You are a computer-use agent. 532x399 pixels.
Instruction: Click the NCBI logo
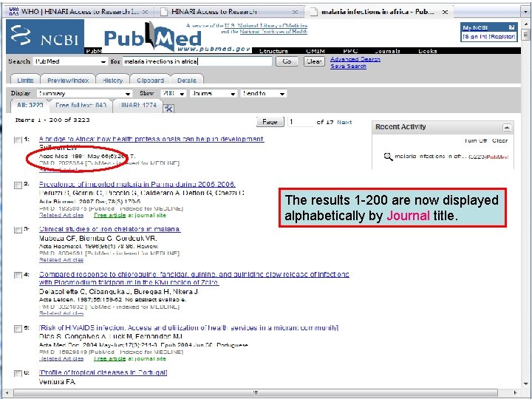(x=45, y=36)
